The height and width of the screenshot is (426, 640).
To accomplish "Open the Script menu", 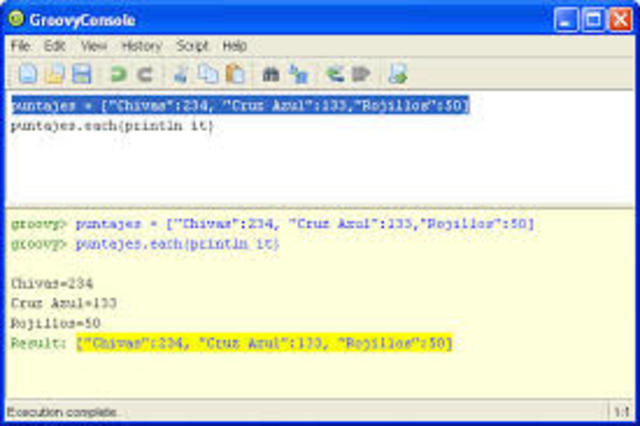I will click(192, 45).
